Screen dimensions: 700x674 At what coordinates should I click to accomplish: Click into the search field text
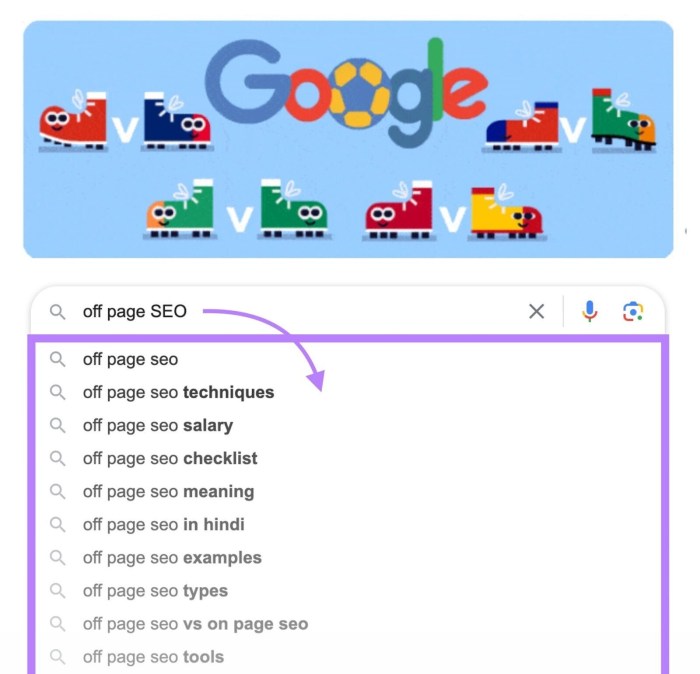pos(135,312)
